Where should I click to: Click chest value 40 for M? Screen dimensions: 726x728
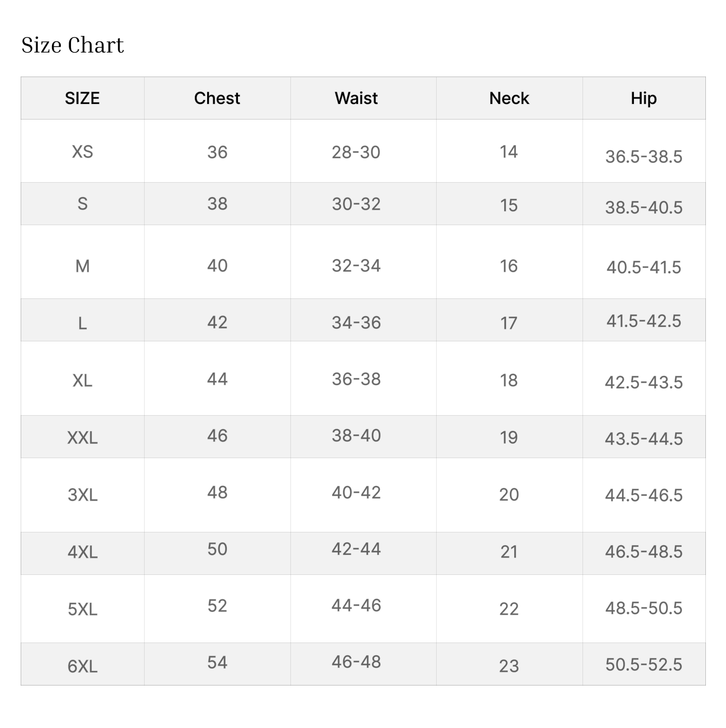[217, 265]
